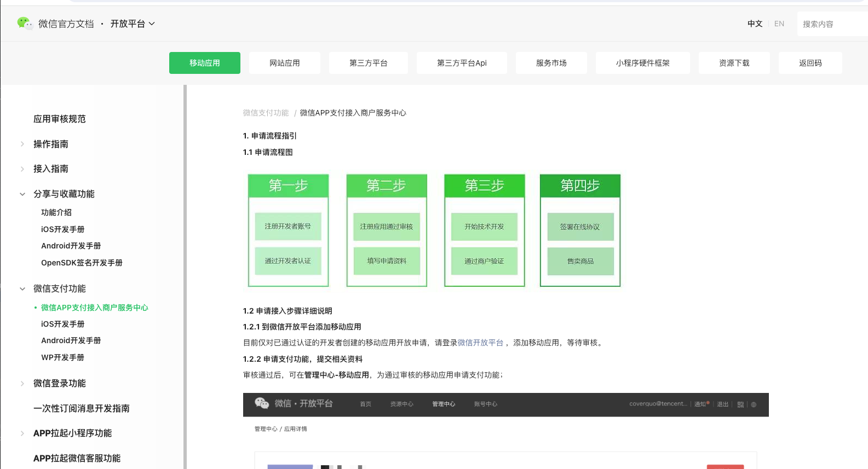Open WP开发手册 in the sidebar
The width and height of the screenshot is (868, 469).
pos(63,357)
